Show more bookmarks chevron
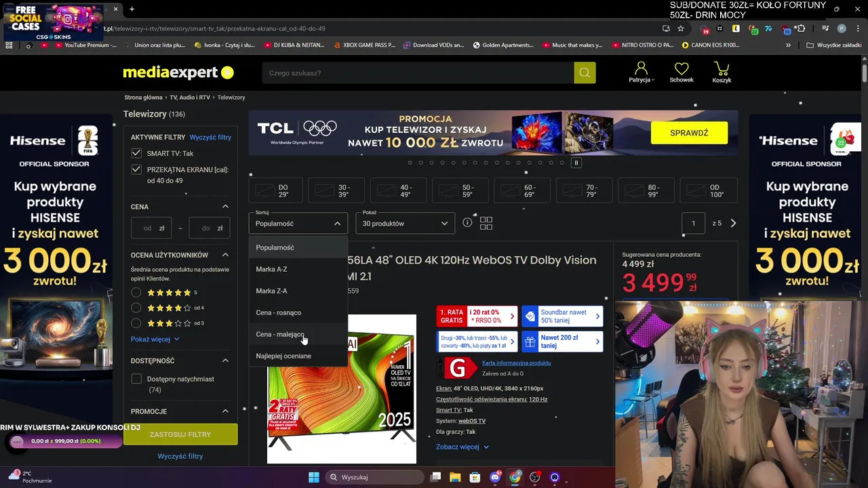 point(788,45)
